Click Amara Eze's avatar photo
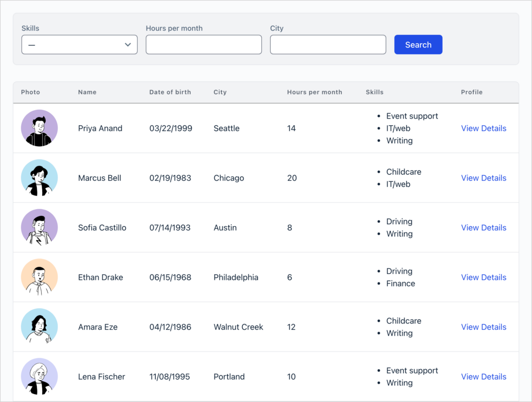This screenshot has width=532, height=402. (39, 327)
